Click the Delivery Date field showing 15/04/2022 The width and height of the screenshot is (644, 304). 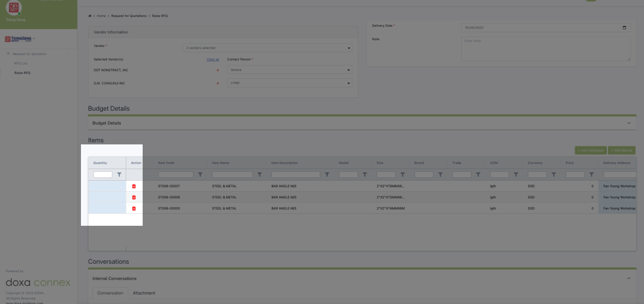546,28
